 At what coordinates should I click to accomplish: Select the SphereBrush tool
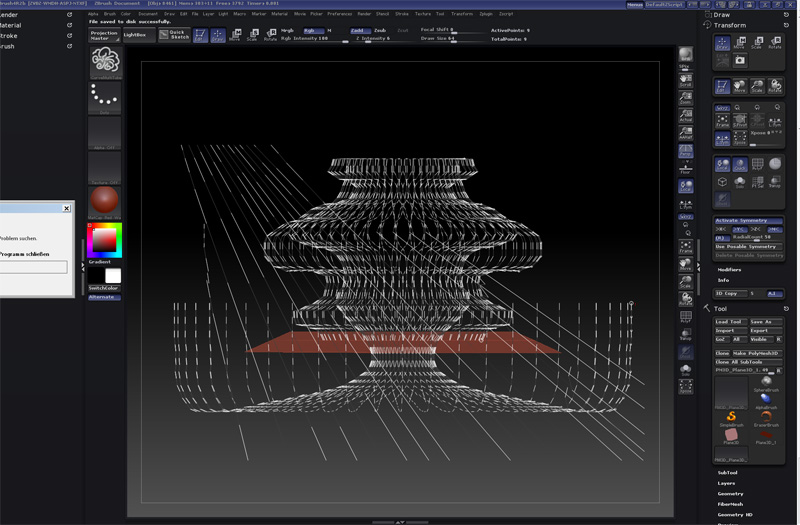click(x=766, y=384)
